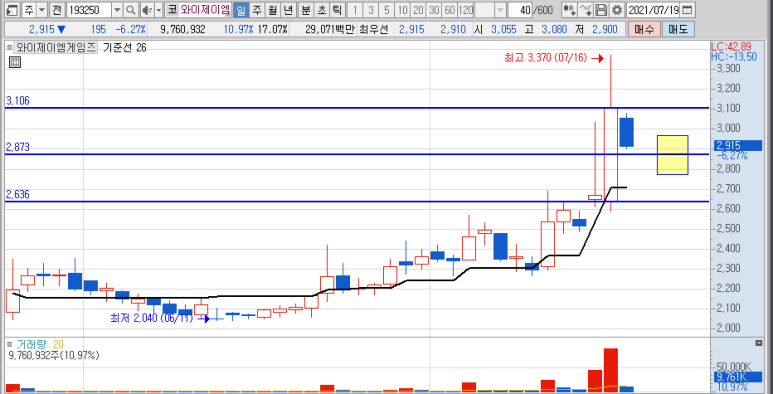Click the yellow highlighted box on chart
773x394 pixels.
(x=673, y=155)
